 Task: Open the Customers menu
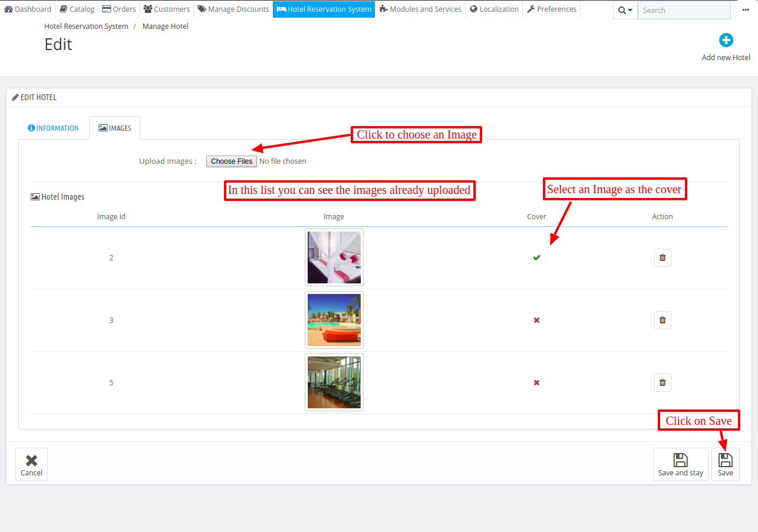(167, 9)
